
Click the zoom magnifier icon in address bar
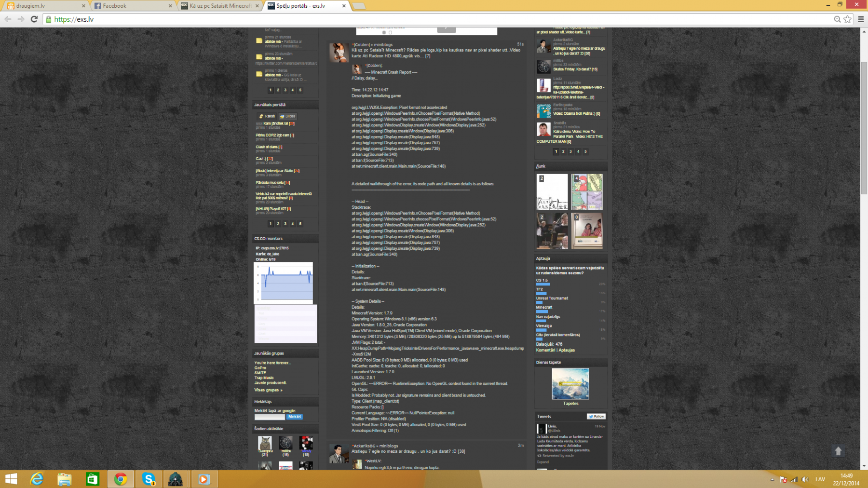837,19
